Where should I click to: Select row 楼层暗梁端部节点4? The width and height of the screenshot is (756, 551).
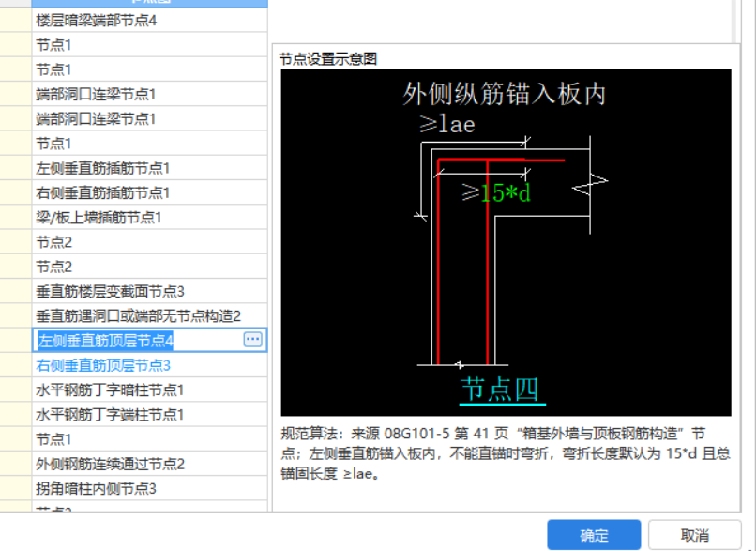pos(149,21)
